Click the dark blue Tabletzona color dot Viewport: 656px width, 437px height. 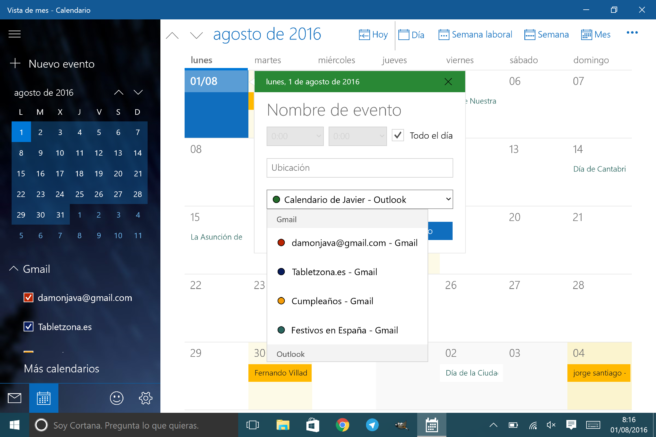click(281, 272)
